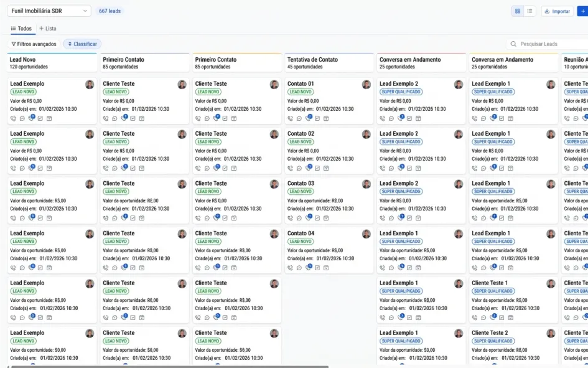Open the Cliente Teste 2 card title
This screenshot has height=368, width=588.
pyautogui.click(x=490, y=333)
